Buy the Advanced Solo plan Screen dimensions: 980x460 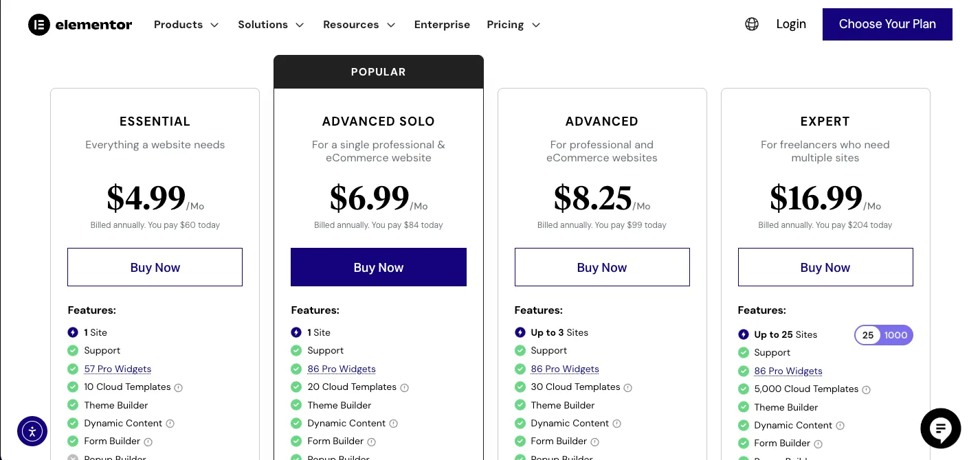click(379, 267)
